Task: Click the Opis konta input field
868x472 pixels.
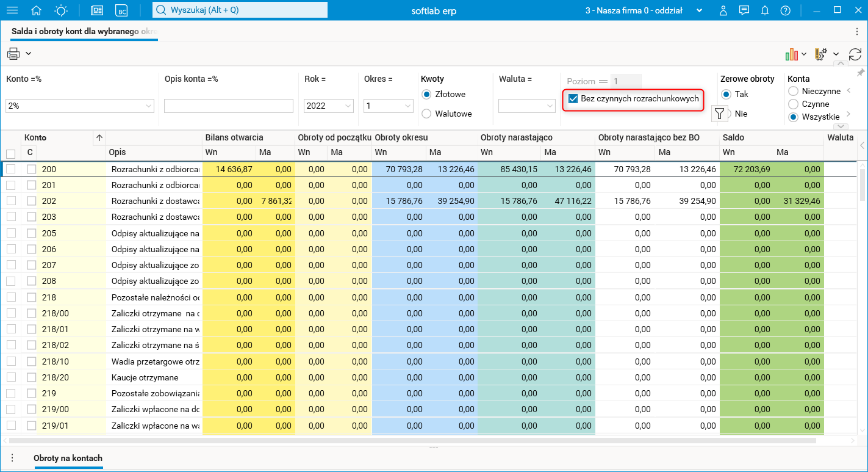Action: point(229,106)
